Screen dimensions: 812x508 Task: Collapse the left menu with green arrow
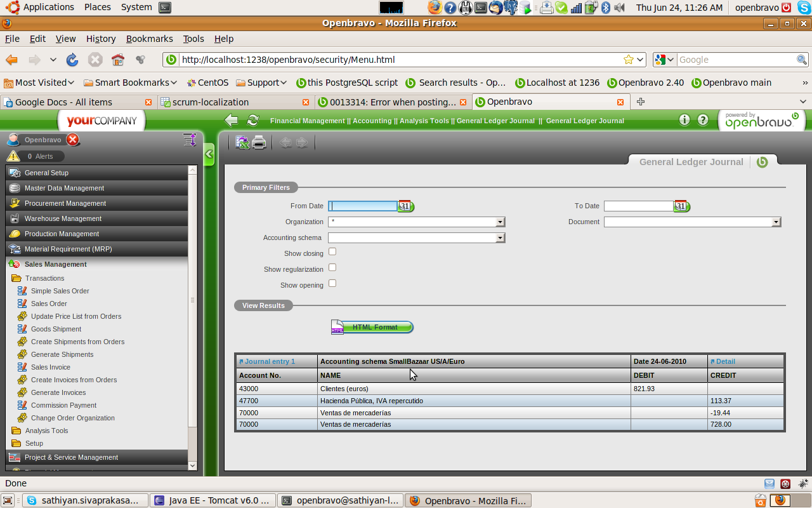(209, 155)
